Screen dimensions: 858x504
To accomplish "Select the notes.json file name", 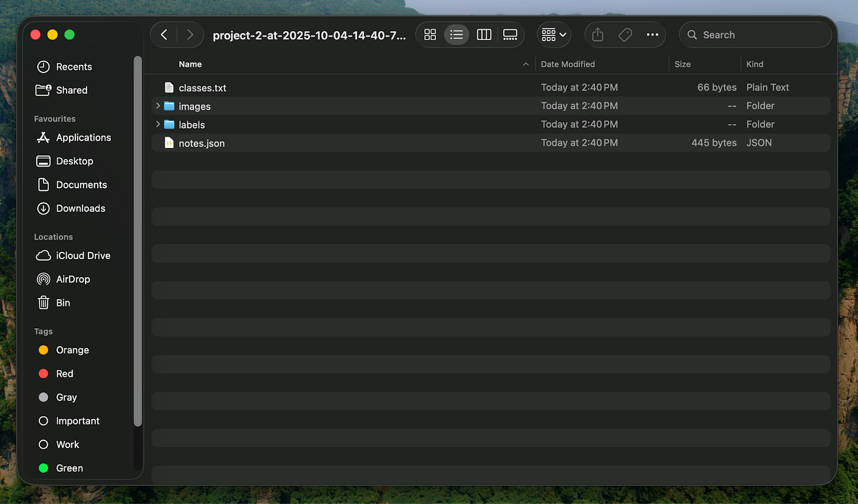I will click(x=202, y=143).
